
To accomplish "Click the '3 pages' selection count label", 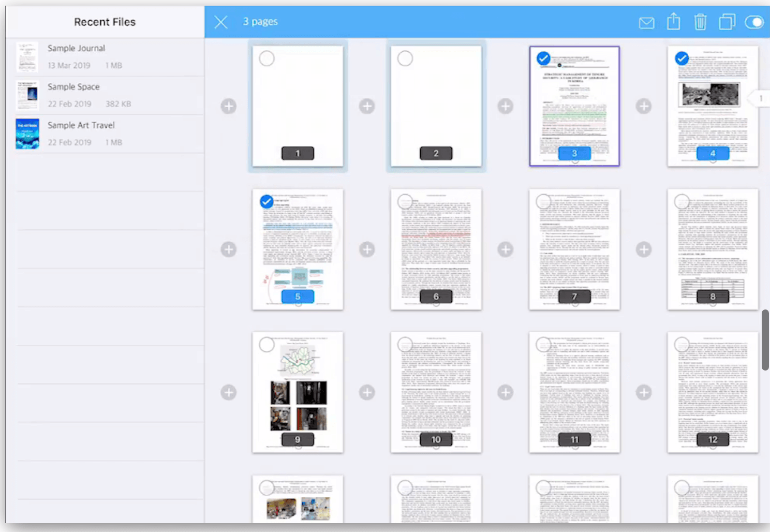I will pyautogui.click(x=260, y=22).
